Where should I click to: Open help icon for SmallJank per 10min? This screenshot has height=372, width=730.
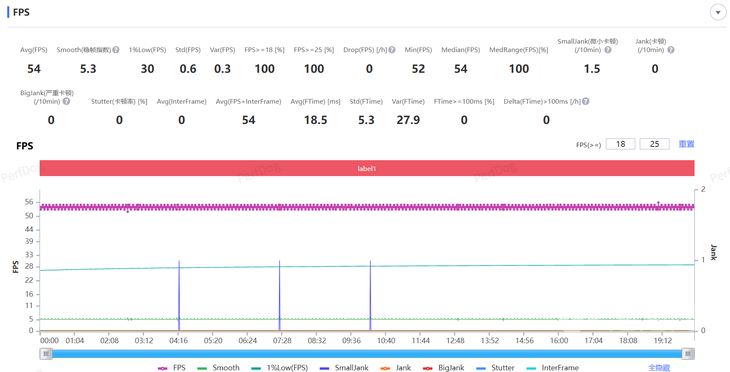608,50
